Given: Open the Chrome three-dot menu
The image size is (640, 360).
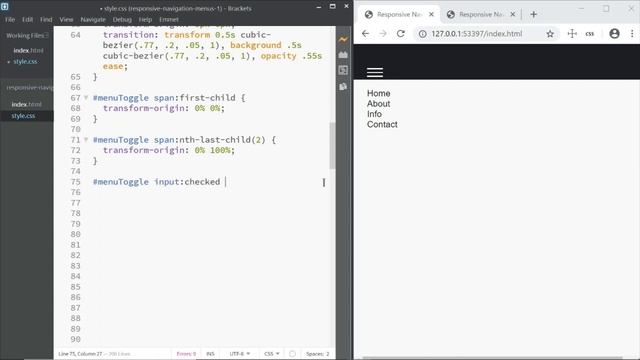Looking at the screenshot, I should coord(632,34).
